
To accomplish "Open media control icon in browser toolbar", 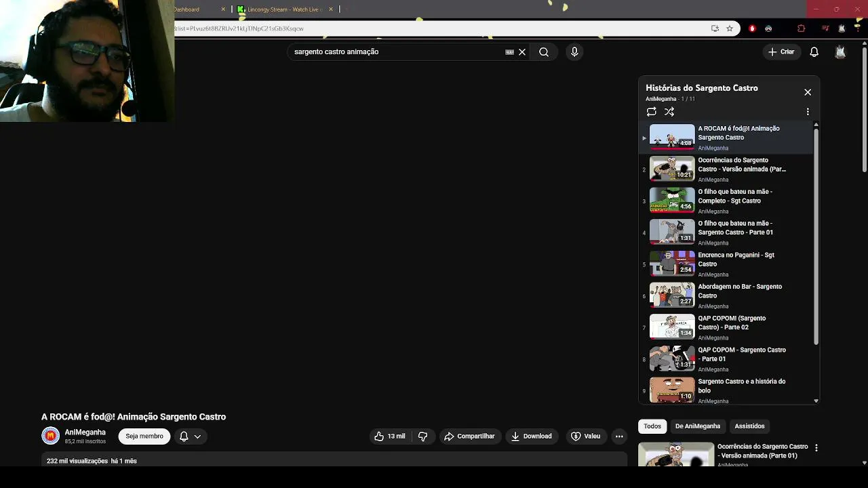I will click(825, 28).
